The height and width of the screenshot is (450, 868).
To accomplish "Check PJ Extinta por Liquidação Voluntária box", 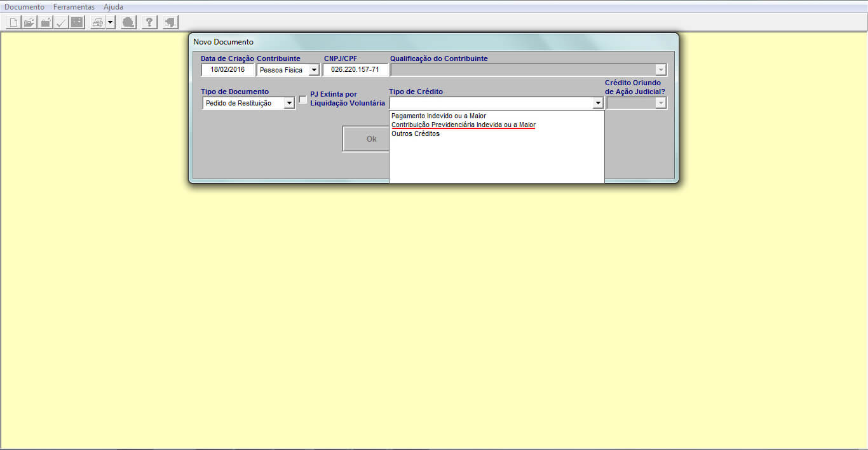I will click(303, 99).
